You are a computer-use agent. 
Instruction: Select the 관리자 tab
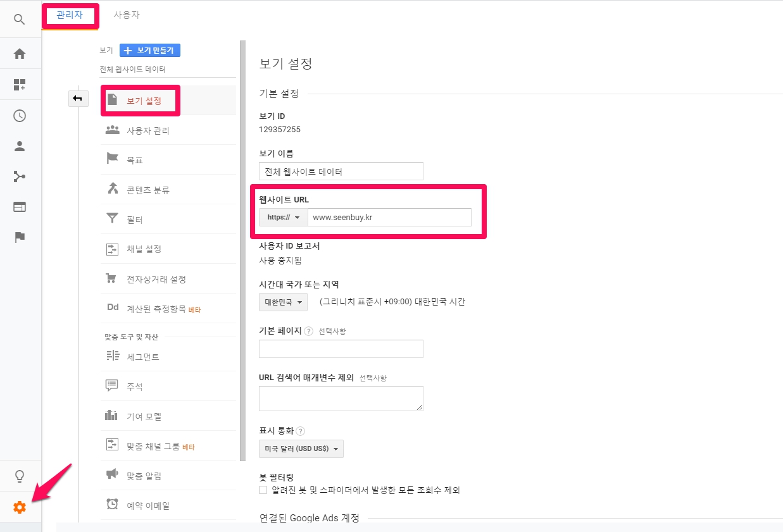coord(70,15)
